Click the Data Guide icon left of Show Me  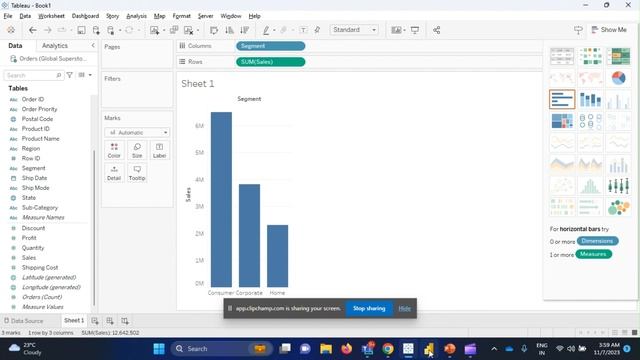click(578, 30)
